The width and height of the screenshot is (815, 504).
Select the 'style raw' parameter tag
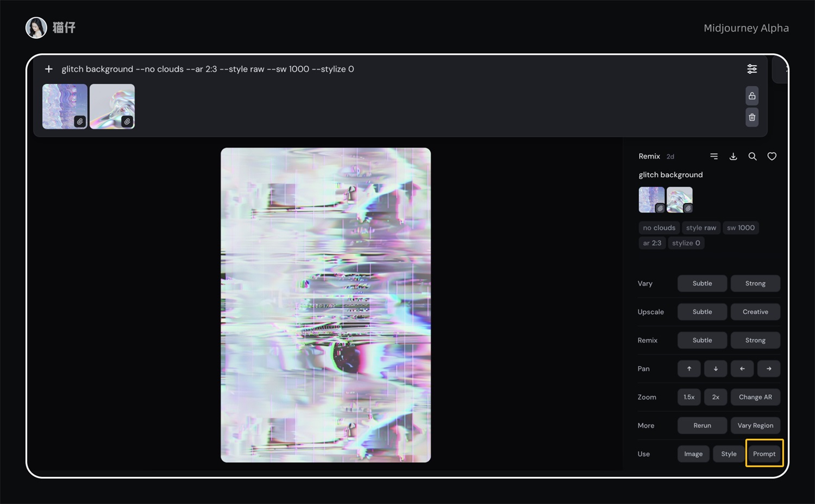coord(701,228)
